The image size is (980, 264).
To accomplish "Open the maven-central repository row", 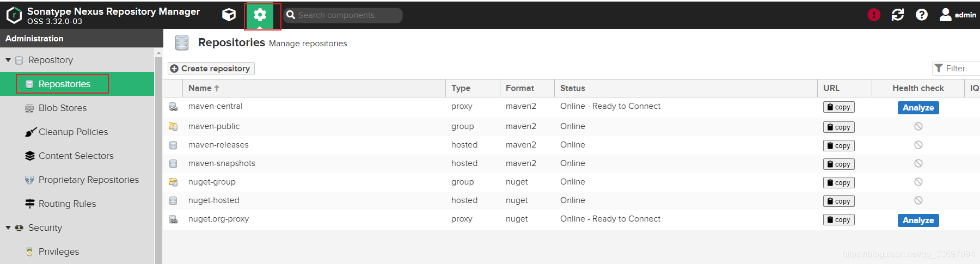I will coord(572,107).
